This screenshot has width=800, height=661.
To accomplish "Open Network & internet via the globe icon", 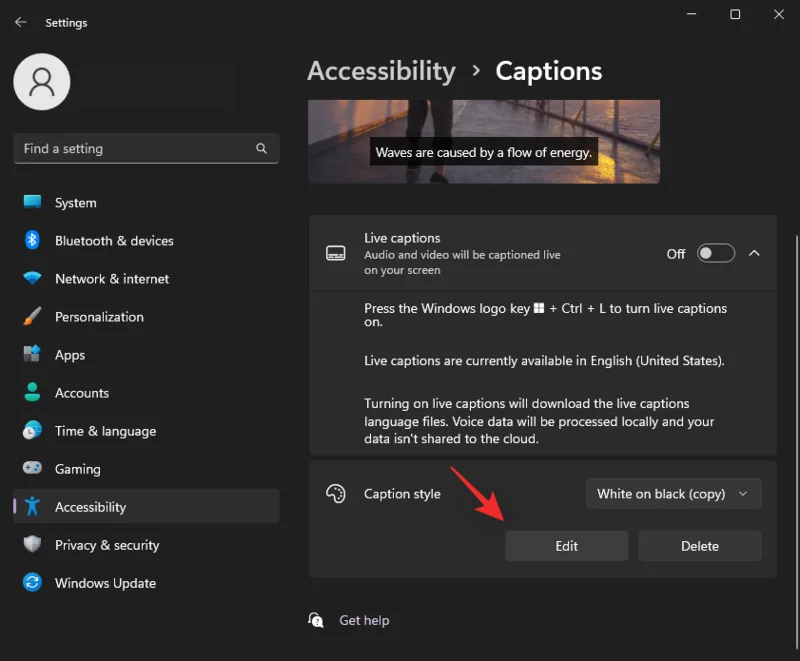I will click(31, 278).
